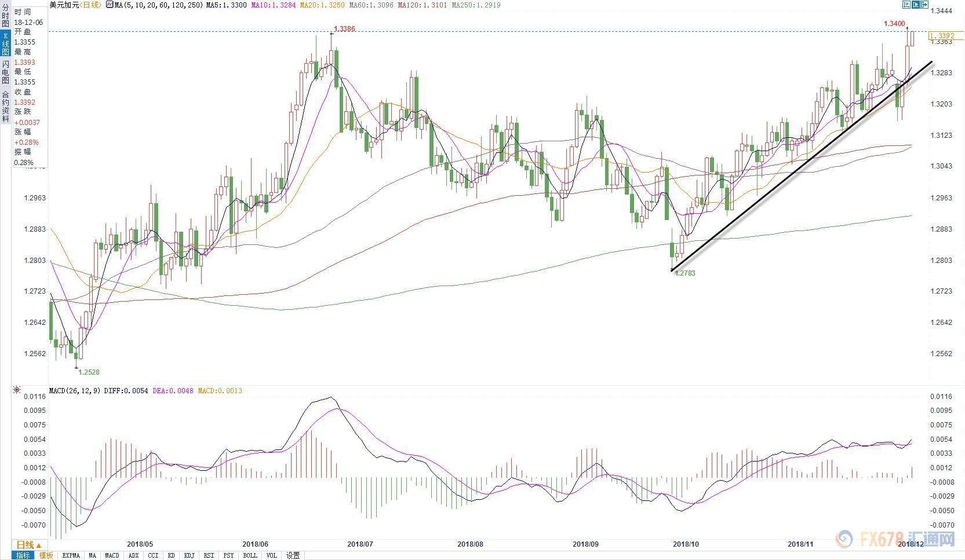The image size is (965, 560).
Task: Click the MA indicator icon beside MA(5,10,20...)
Action: [x=110, y=5]
